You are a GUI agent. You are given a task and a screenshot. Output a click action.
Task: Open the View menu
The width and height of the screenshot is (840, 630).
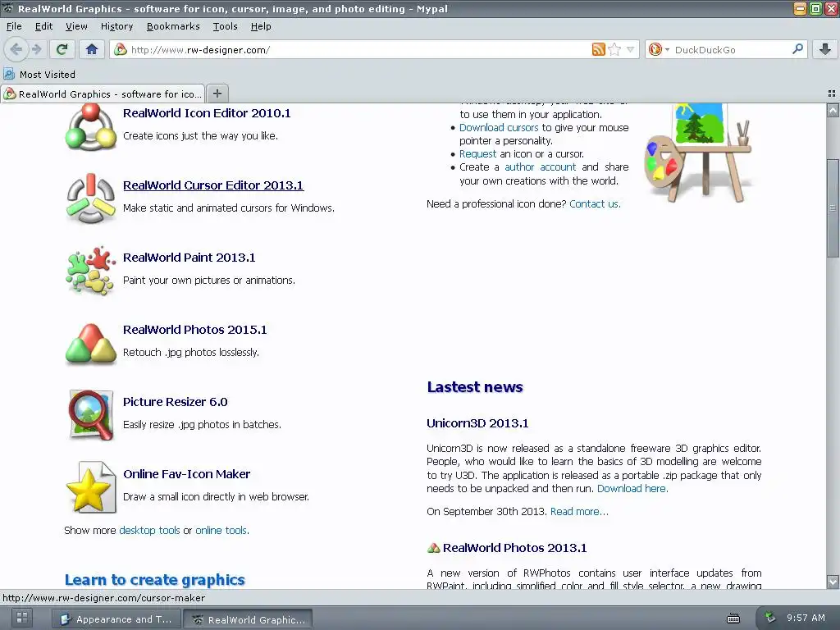tap(76, 26)
